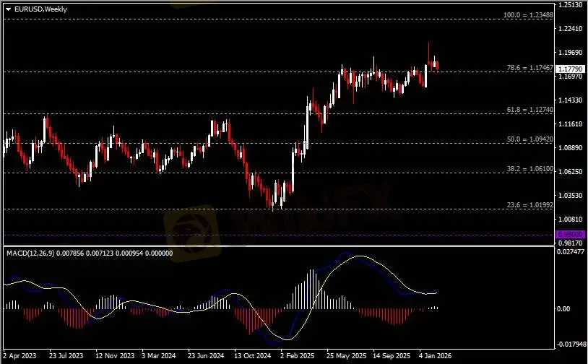Open the EURUSD,Weekly chart dropdown arrow
The image size is (588, 364).
pos(7,8)
